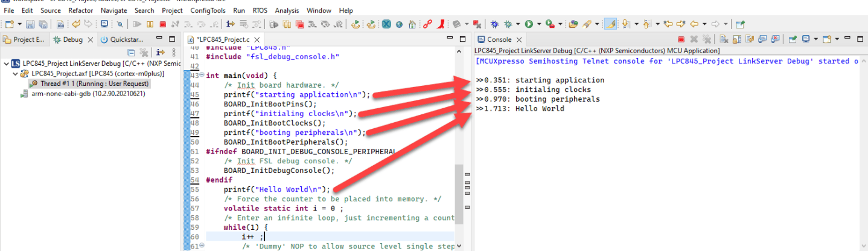Image resolution: width=868 pixels, height=251 pixels.
Task: Click Terminate all debug sessions icon
Action: coord(299,24)
